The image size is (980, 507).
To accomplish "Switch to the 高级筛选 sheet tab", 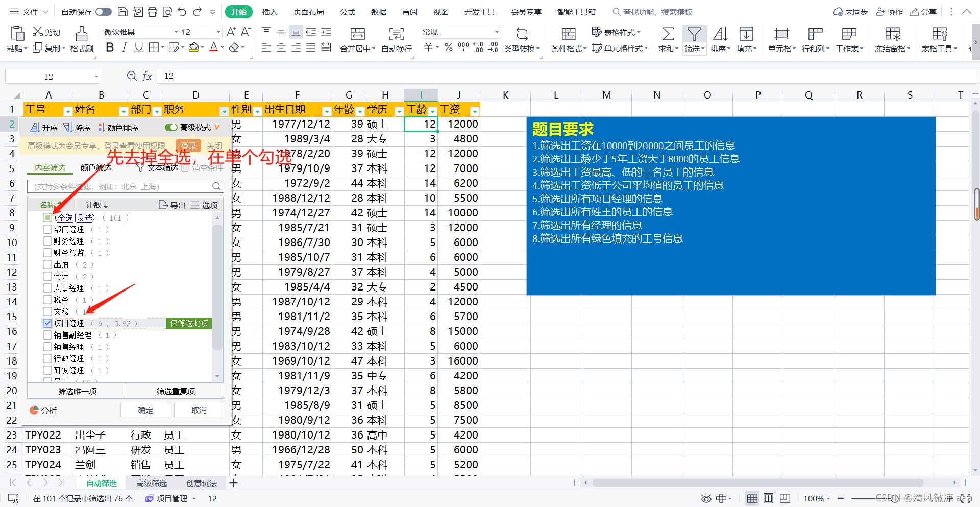I will click(x=152, y=483).
